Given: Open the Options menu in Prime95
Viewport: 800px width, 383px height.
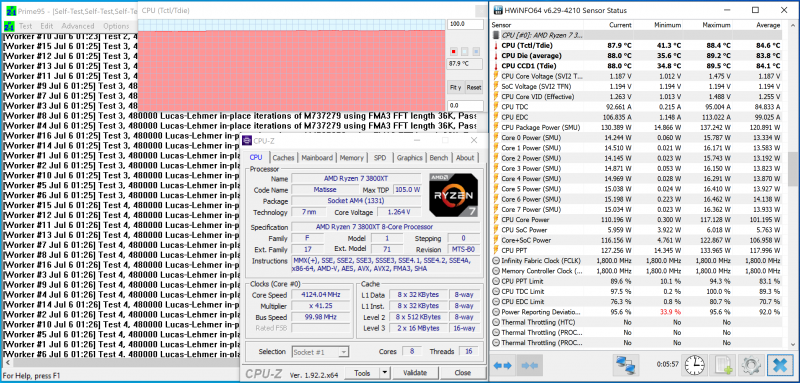Looking at the screenshot, I should pos(116,26).
